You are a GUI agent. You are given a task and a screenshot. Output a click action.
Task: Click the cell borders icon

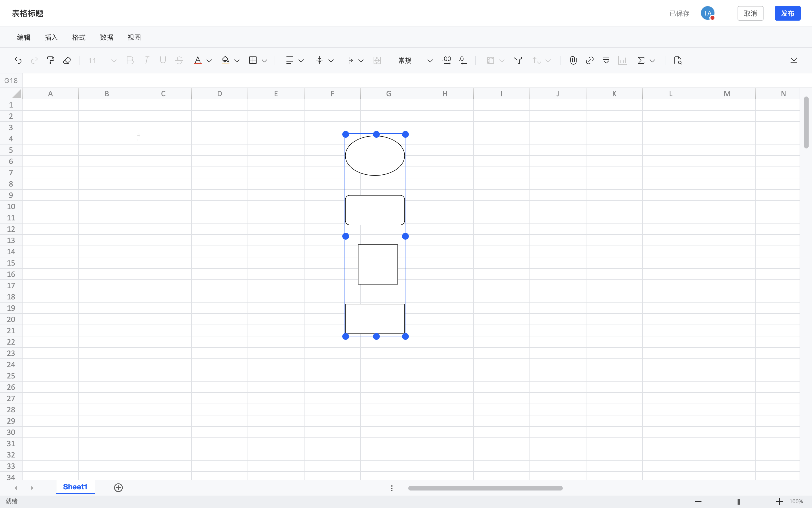pos(253,60)
